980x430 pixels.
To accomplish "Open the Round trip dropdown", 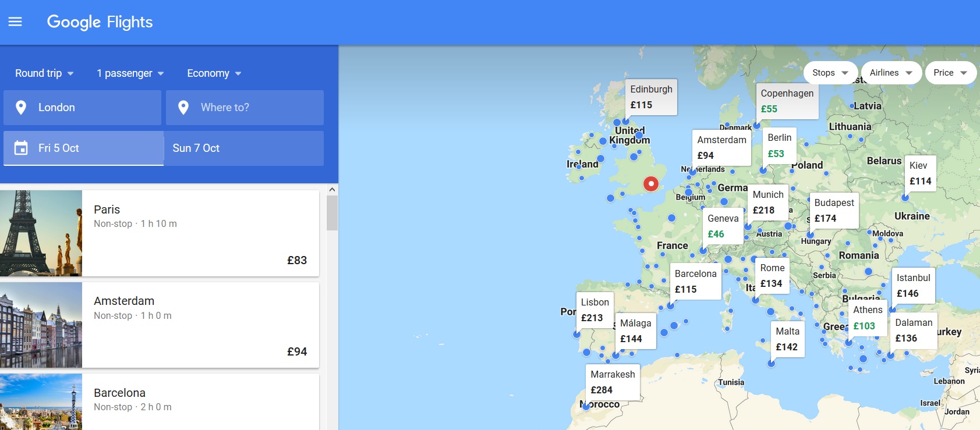I will click(44, 73).
